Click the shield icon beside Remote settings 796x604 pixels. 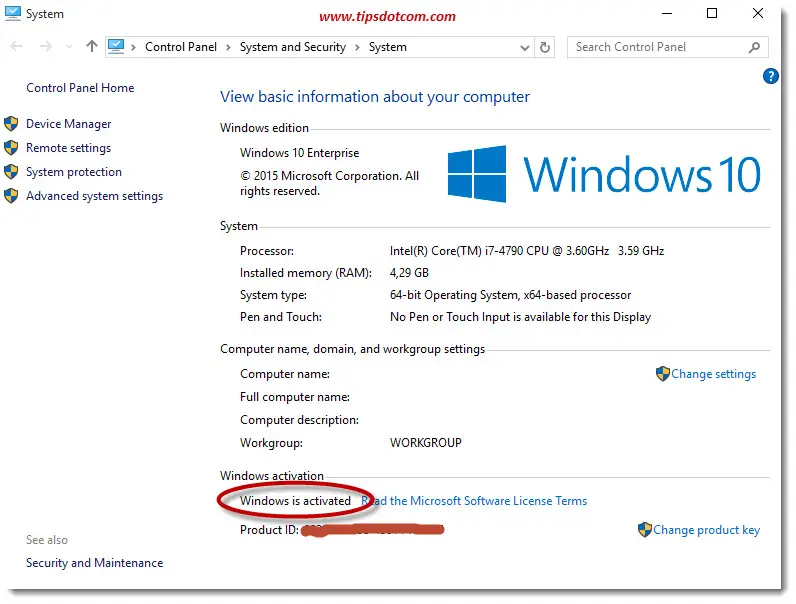(x=11, y=148)
